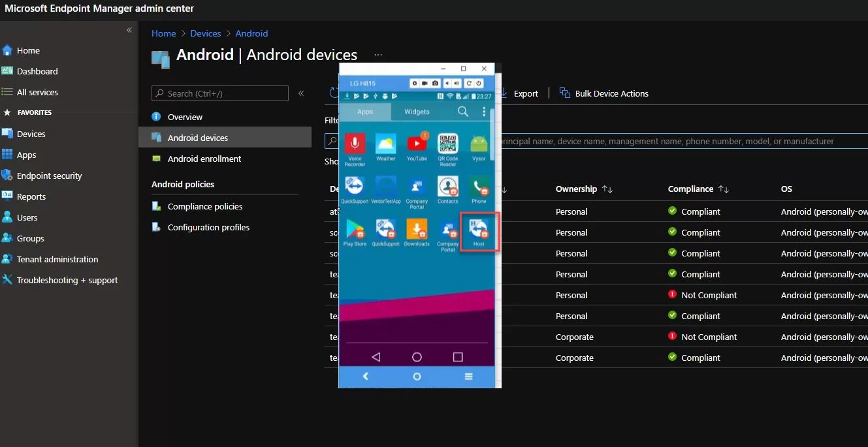Screen dimensions: 868x447
Task: Select Android enrollment menu item
Action: coord(204,159)
